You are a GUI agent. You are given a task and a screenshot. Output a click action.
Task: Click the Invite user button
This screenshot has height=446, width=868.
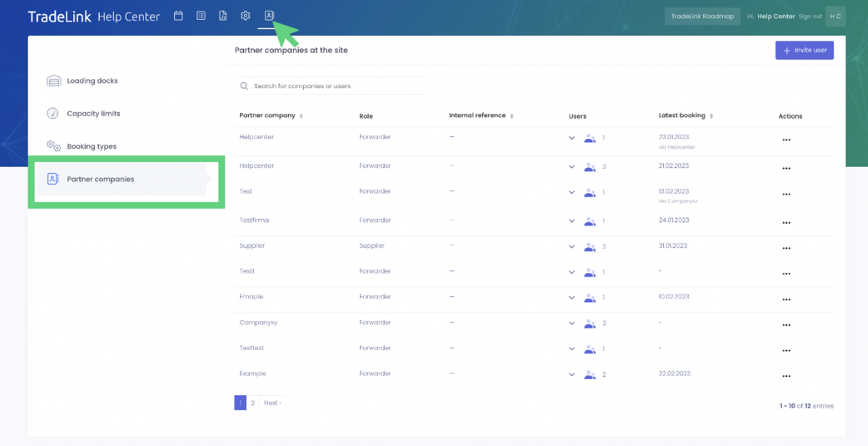[x=804, y=50]
